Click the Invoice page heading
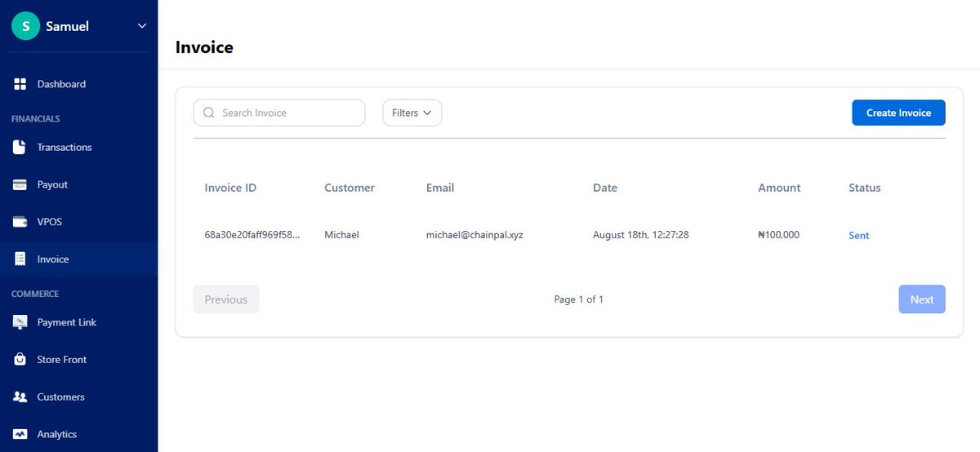 pyautogui.click(x=204, y=47)
